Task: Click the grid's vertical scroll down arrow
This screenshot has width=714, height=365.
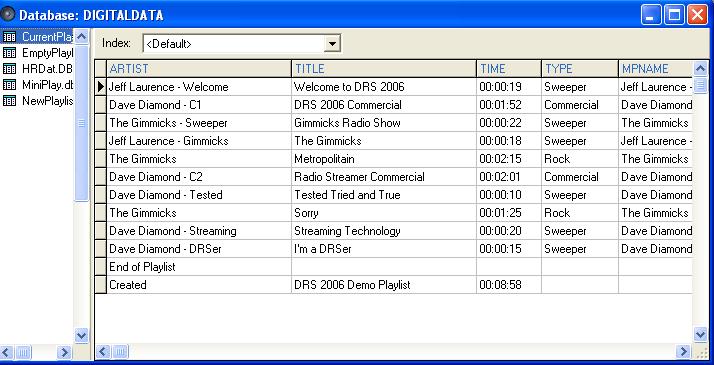Action: pyautogui.click(x=700, y=335)
